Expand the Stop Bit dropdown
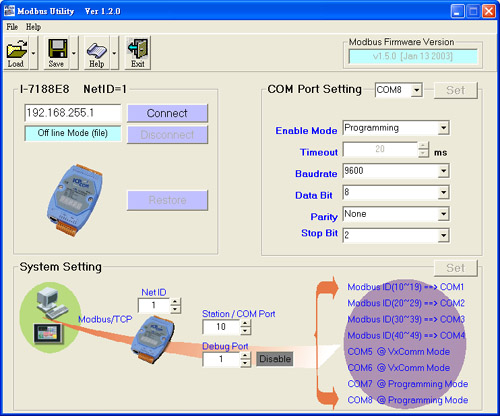Image resolution: width=500 pixels, height=416 pixels. click(443, 236)
